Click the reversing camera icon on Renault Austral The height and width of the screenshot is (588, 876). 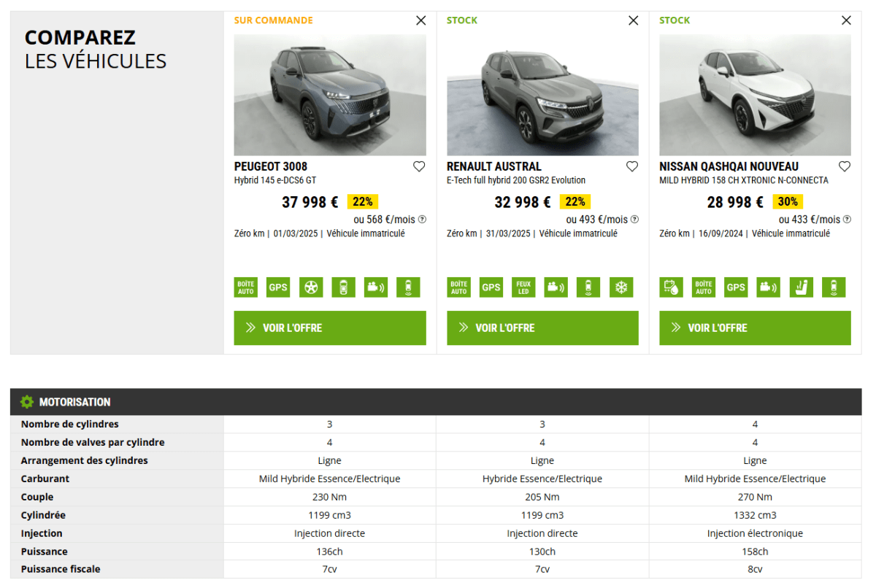pyautogui.click(x=556, y=287)
